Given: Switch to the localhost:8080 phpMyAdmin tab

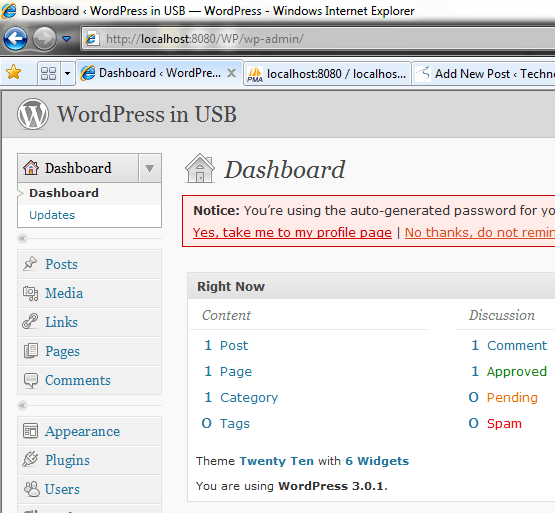Looking at the screenshot, I should tap(327, 74).
